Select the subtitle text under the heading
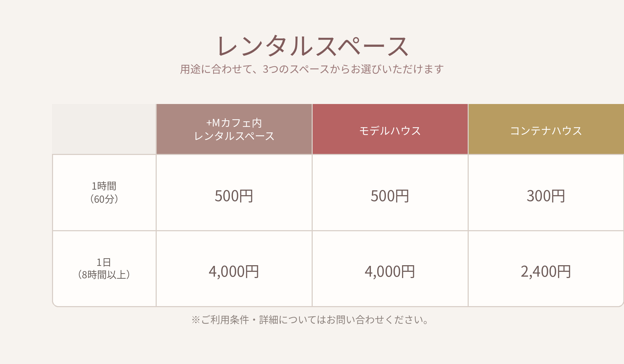 tap(312, 69)
